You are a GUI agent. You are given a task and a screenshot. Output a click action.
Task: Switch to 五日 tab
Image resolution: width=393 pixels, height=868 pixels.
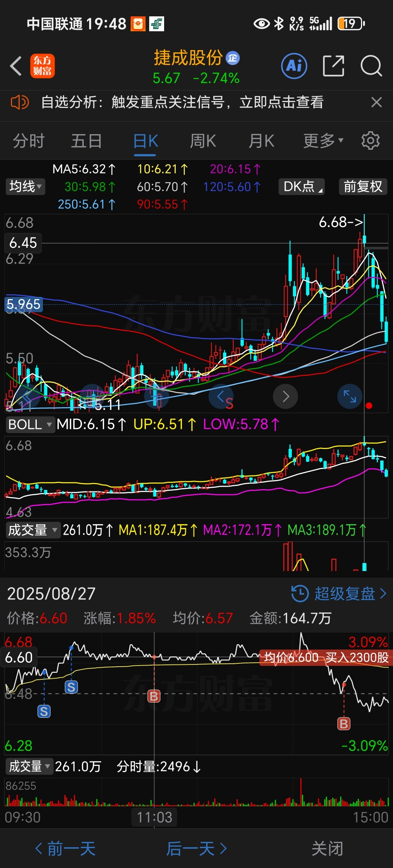point(87,141)
